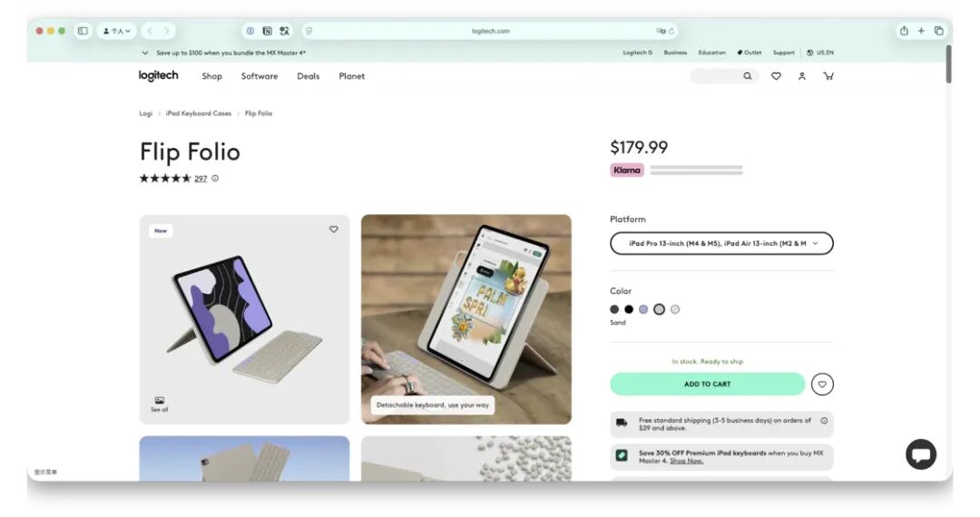Choose the lilac color swatch
Viewport: 980px width, 517px height.
pos(643,309)
